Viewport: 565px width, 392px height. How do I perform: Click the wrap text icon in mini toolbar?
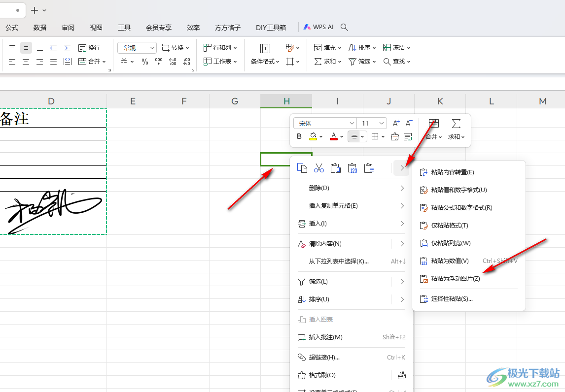[408, 136]
